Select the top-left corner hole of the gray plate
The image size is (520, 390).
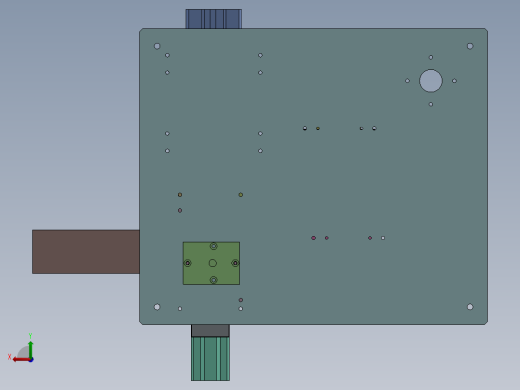(157, 46)
